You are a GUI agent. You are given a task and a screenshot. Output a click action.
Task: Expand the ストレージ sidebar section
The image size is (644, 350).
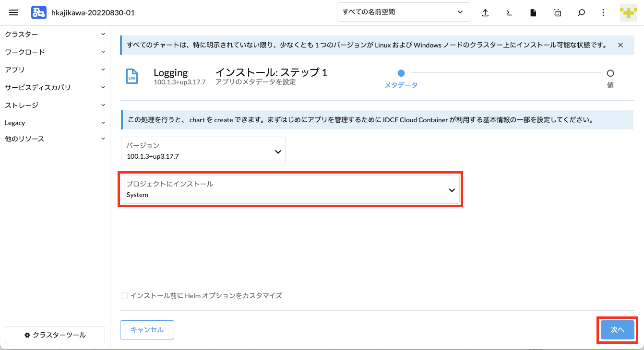[55, 105]
